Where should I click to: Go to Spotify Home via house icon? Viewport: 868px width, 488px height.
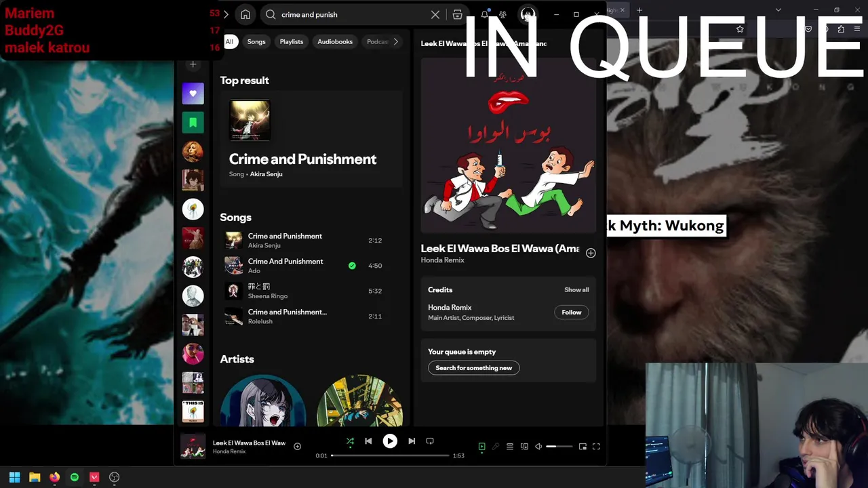pyautogui.click(x=245, y=14)
